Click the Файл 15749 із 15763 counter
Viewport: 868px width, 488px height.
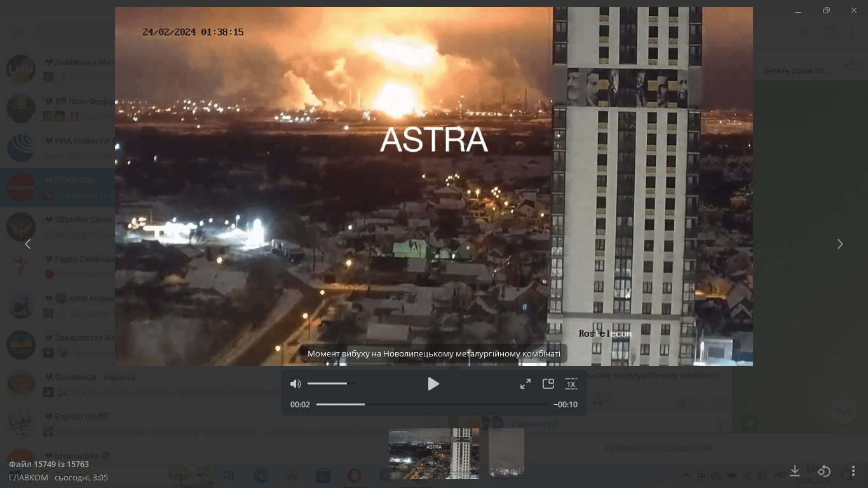49,464
